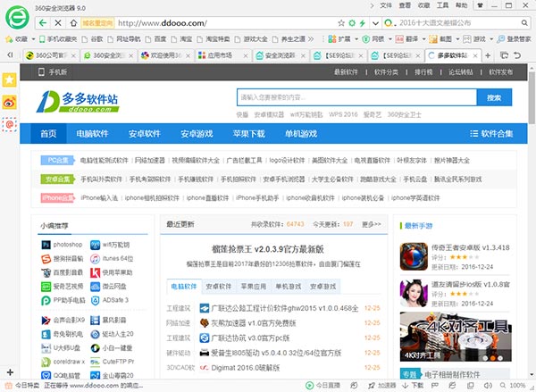This screenshot has width=536, height=392.
Task: Open photoshop in 小编推荐 list
Action: [x=62, y=245]
